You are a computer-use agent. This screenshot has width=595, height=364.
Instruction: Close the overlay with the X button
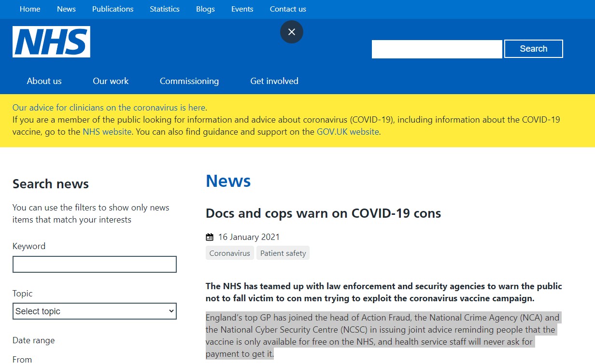tap(292, 32)
